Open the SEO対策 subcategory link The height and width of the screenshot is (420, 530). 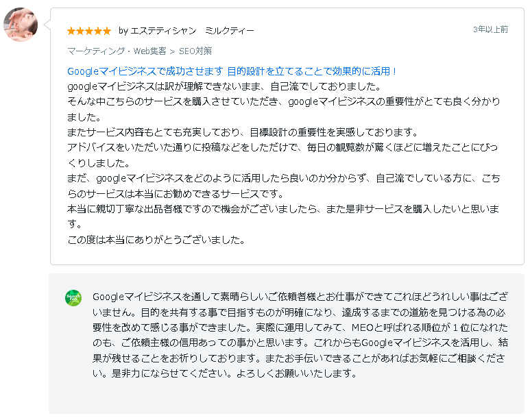click(x=195, y=51)
